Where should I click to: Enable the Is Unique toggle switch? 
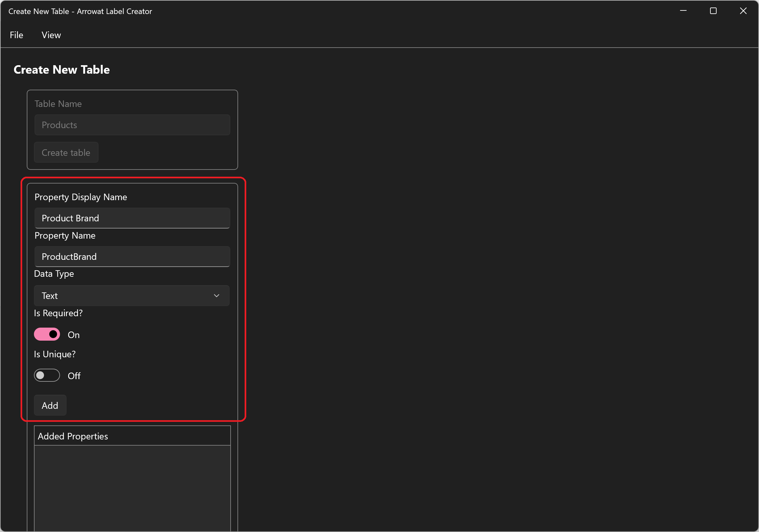click(x=47, y=376)
